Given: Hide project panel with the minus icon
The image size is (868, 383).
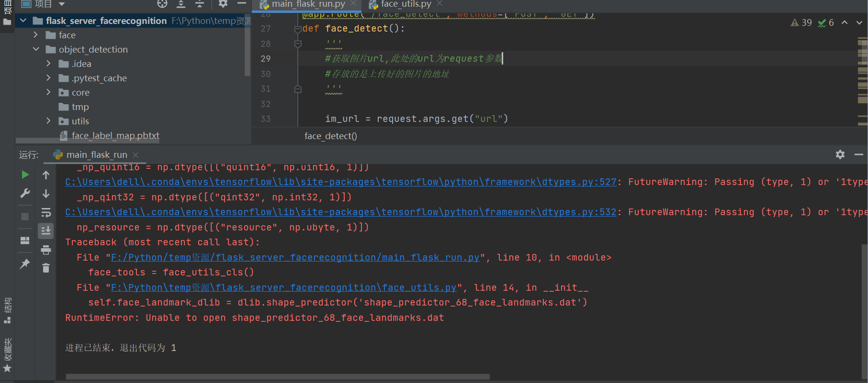Looking at the screenshot, I should [242, 4].
